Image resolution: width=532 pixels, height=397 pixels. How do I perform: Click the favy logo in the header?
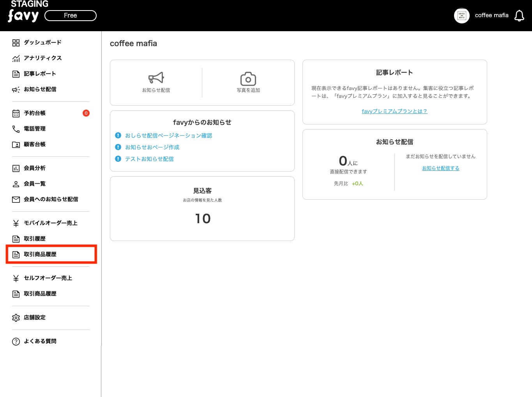[x=23, y=16]
